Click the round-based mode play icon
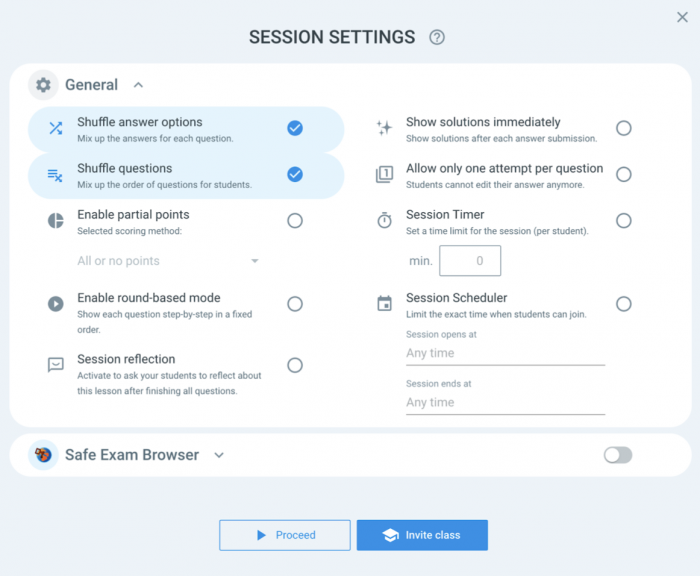 [x=56, y=304]
